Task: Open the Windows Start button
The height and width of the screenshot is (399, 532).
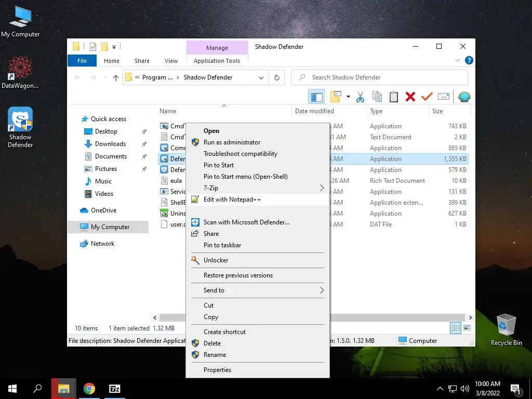Action: [12, 389]
